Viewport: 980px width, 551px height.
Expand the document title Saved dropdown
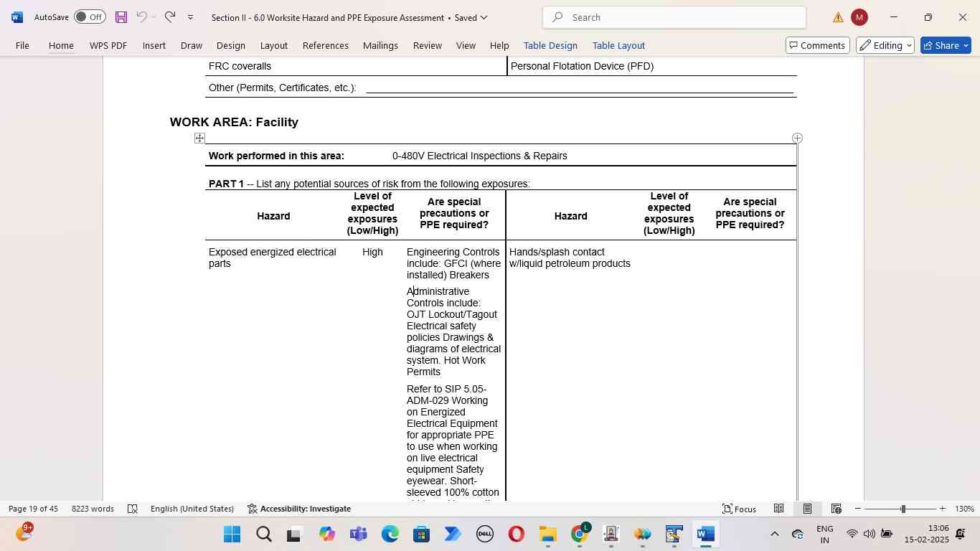pyautogui.click(x=484, y=17)
